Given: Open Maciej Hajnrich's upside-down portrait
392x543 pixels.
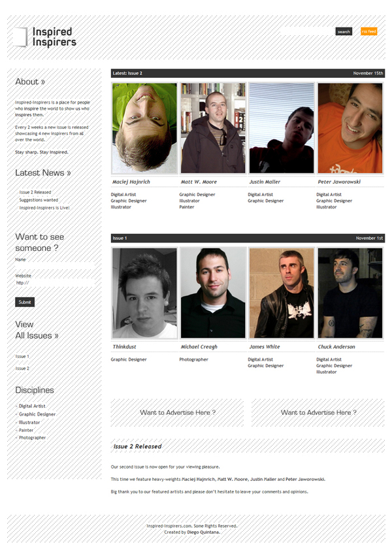Looking at the screenshot, I should point(144,128).
